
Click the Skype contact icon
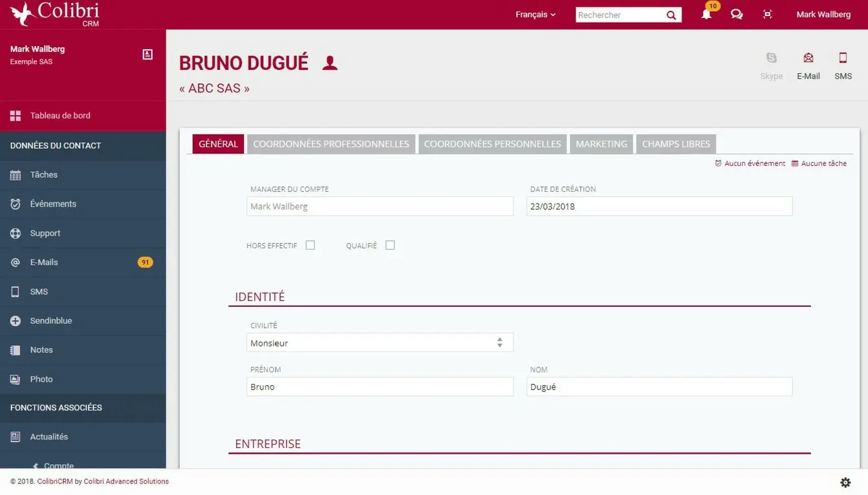pyautogui.click(x=771, y=58)
